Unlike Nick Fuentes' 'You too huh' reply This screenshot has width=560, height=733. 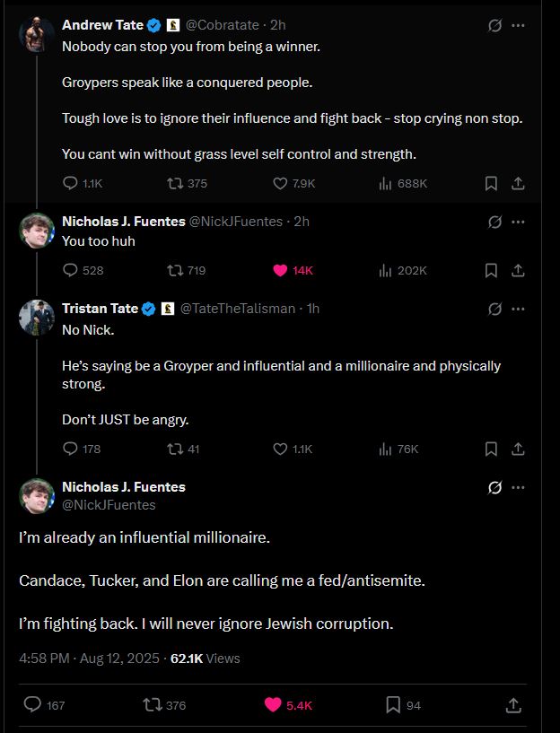[280, 270]
